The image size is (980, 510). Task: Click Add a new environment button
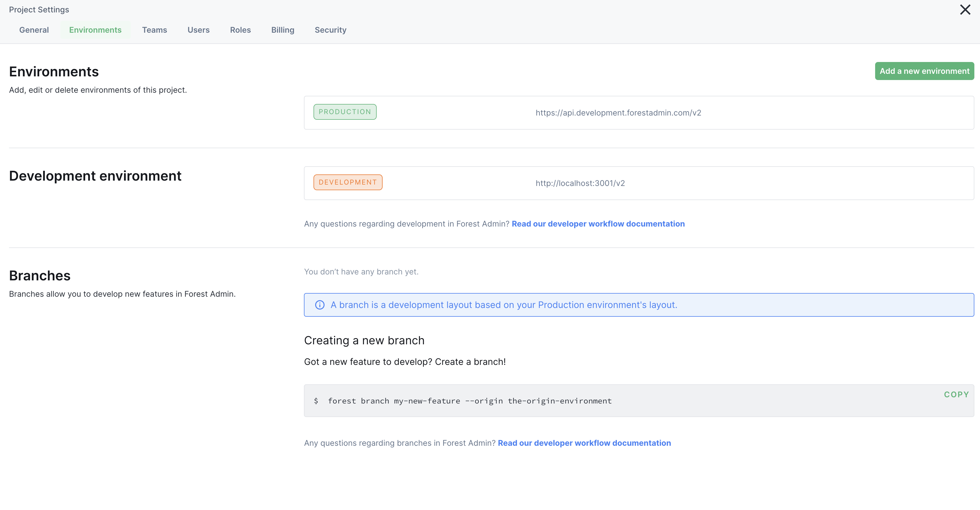tap(924, 71)
